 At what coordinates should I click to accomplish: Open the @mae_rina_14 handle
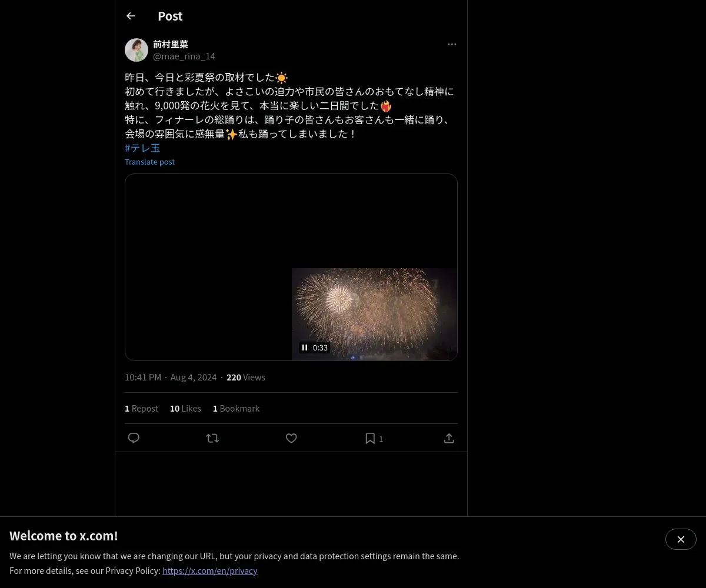click(x=184, y=56)
